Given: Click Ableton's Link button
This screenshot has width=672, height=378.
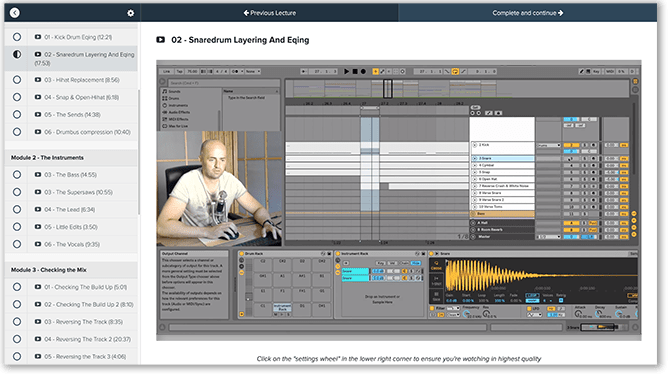Looking at the screenshot, I should click(166, 72).
